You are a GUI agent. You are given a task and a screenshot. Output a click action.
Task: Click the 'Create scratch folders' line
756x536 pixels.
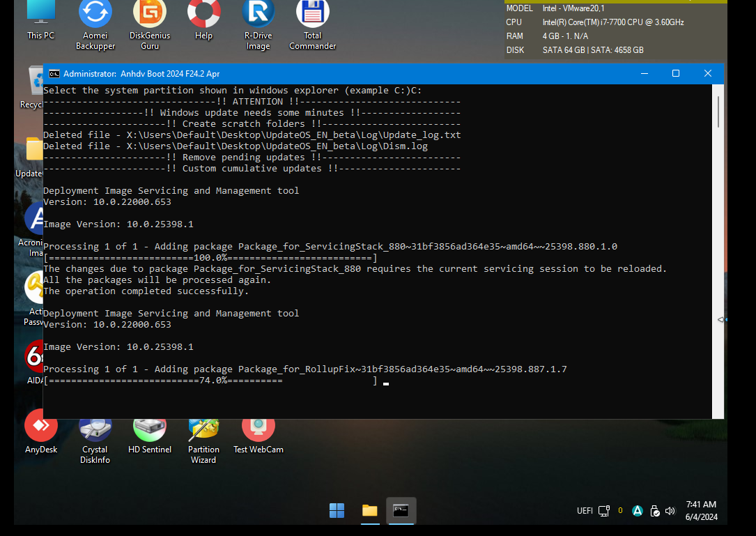pos(252,124)
